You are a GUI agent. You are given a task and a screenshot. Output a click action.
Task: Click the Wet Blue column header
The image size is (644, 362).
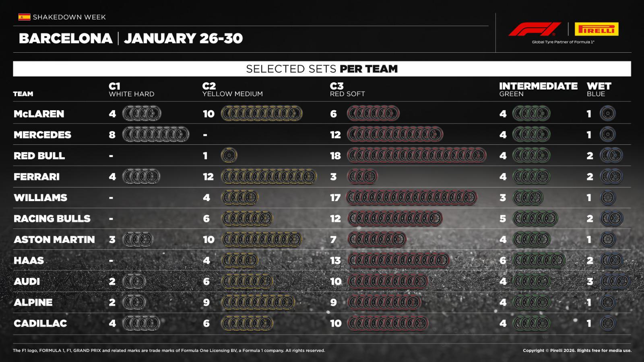point(599,90)
